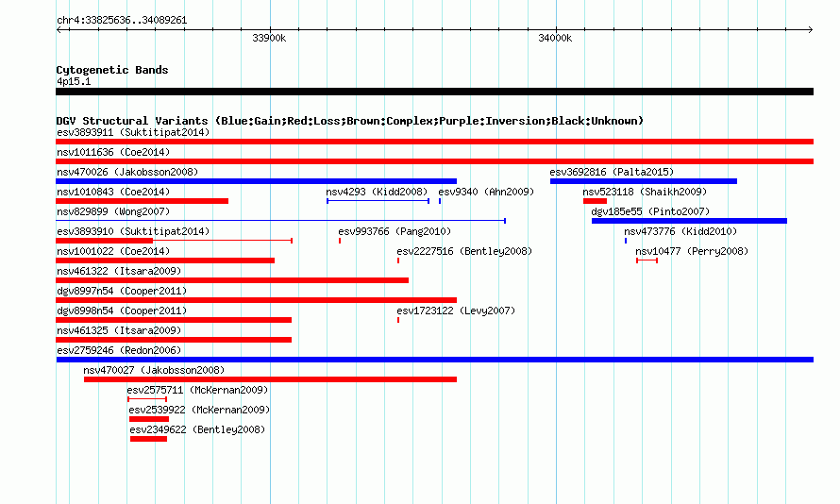Click the 34000k ruler position
Viewport: 840px width, 504px height.
[555, 38]
